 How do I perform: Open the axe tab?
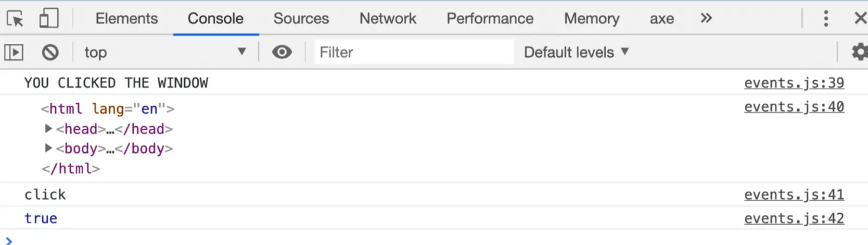click(x=662, y=19)
